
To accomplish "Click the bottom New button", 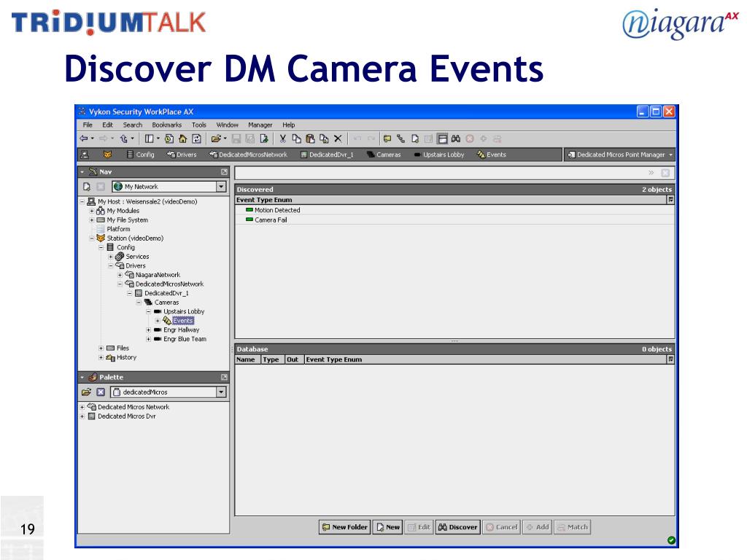I will [388, 527].
